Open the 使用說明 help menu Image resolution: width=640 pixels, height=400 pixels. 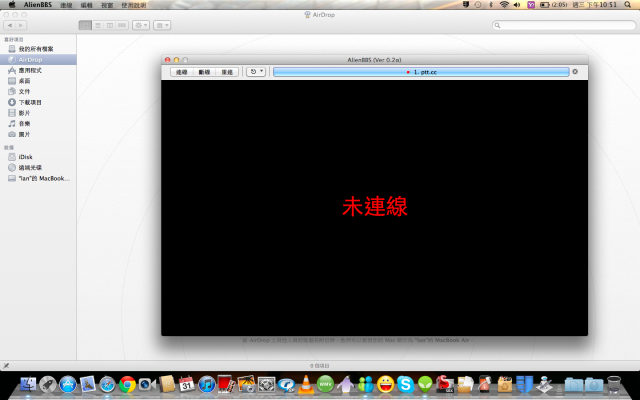pos(134,5)
